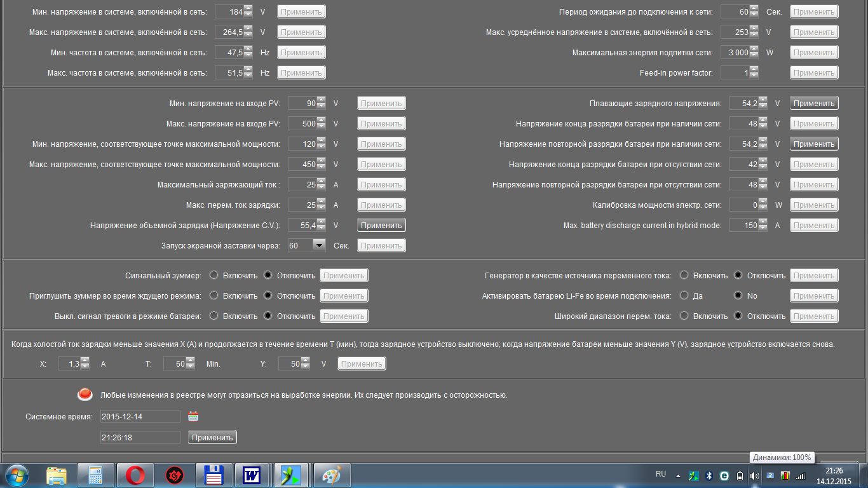Select Включить for Приглушить зуммер во время ждущего режима
This screenshot has width=868, height=488.
[214, 295]
